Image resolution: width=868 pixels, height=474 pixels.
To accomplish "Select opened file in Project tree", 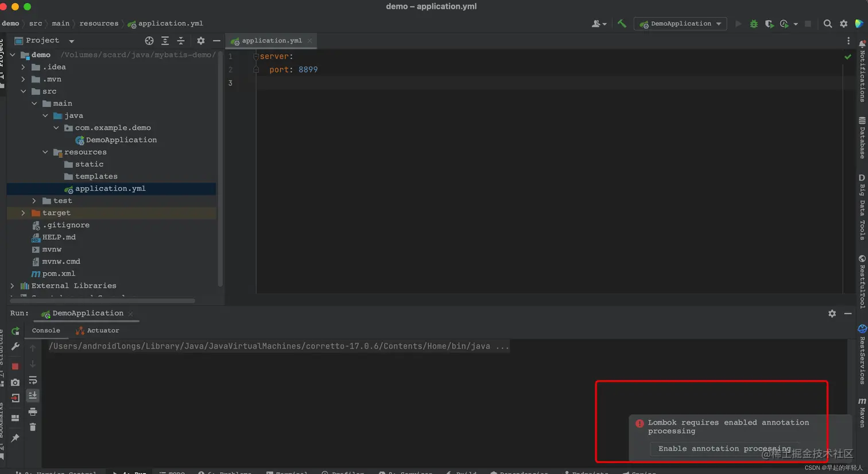I will coord(149,40).
